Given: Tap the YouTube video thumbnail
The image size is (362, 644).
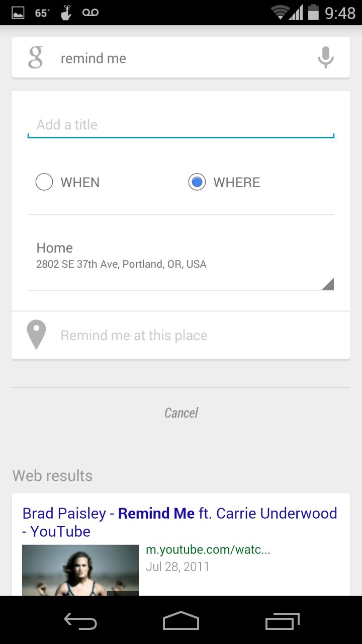Looking at the screenshot, I should pos(80,570).
